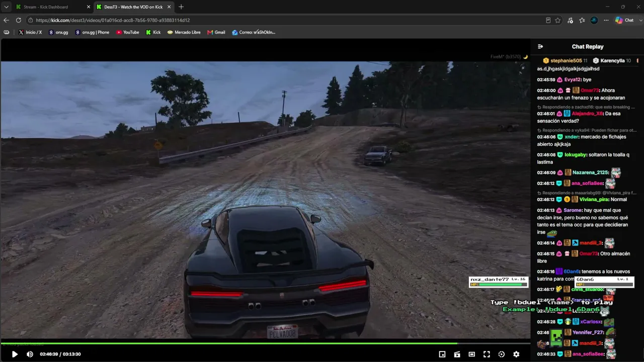Open the reply reference to vyka94

(586, 130)
